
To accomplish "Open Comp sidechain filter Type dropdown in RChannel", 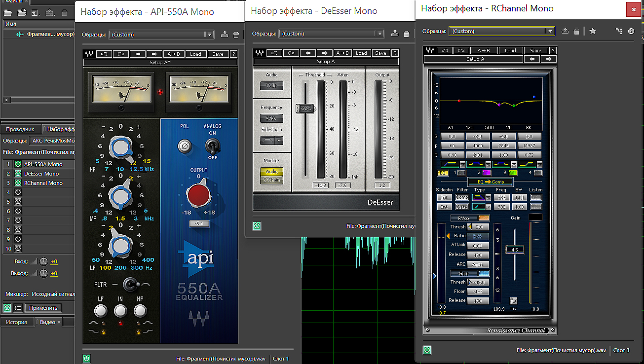I will click(x=488, y=197).
